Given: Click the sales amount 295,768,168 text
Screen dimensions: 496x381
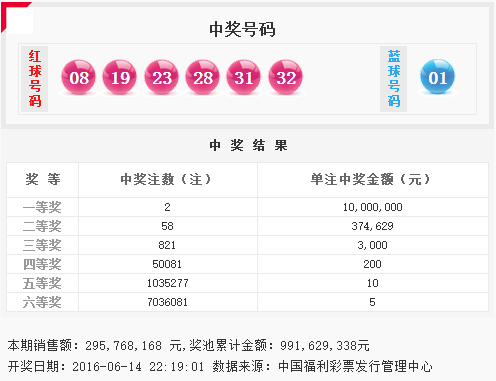Looking at the screenshot, I should point(123,346).
